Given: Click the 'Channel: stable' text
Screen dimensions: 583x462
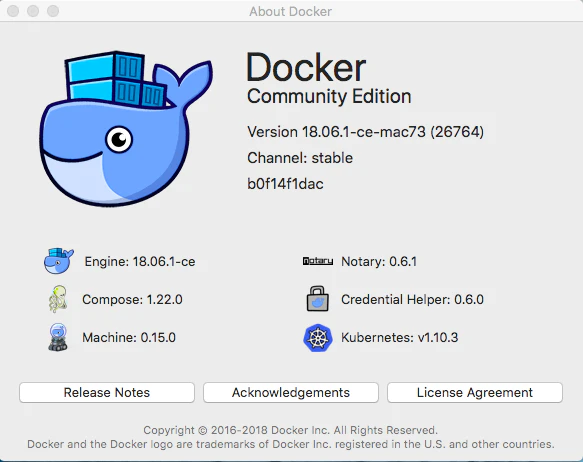Looking at the screenshot, I should 300,158.
